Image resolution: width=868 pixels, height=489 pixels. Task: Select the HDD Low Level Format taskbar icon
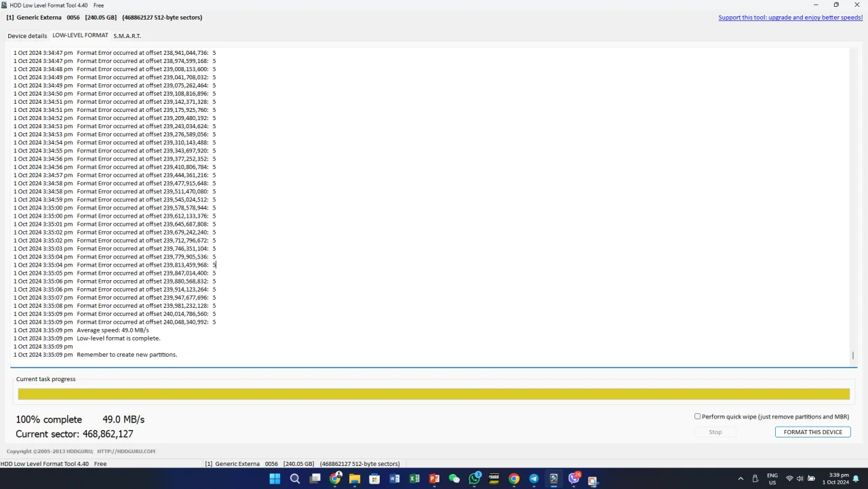pos(554,479)
